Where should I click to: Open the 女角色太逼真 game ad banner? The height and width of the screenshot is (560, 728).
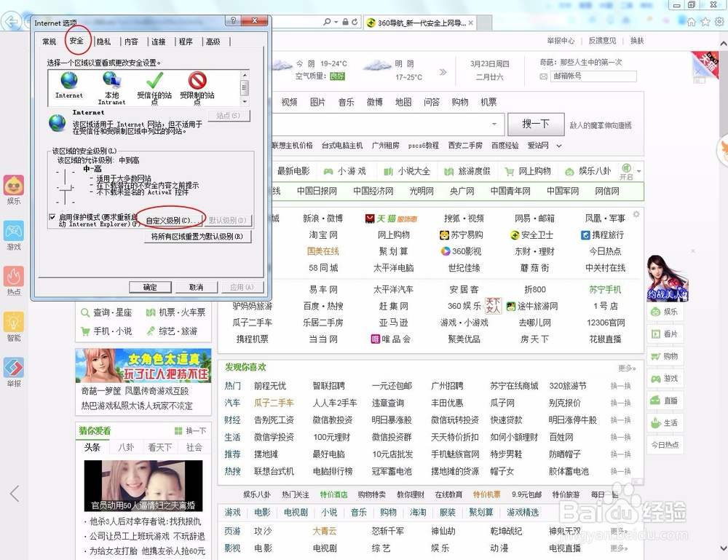click(x=143, y=366)
